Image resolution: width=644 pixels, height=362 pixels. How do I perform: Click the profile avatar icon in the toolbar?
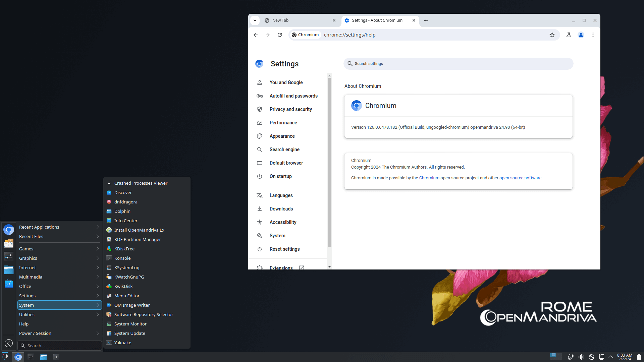pyautogui.click(x=581, y=35)
